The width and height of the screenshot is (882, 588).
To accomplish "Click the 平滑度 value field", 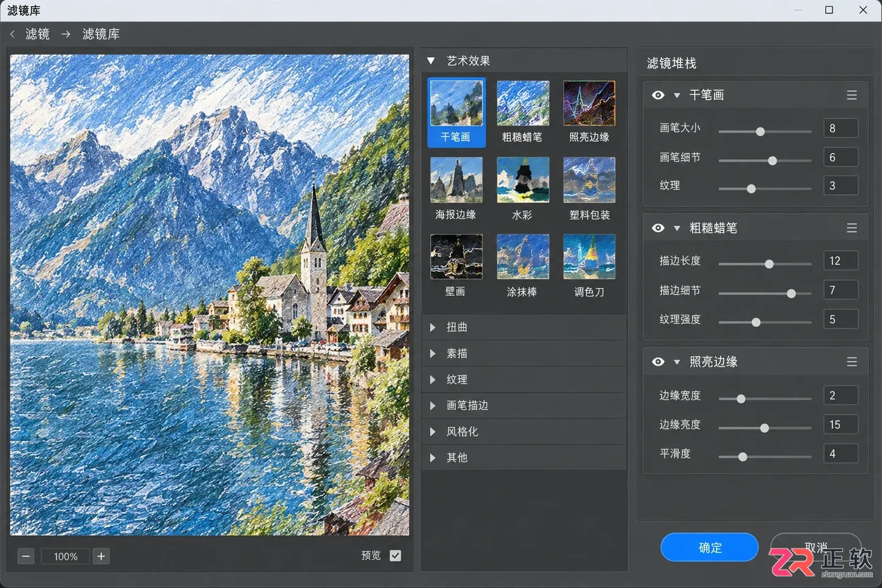I will coord(841,454).
